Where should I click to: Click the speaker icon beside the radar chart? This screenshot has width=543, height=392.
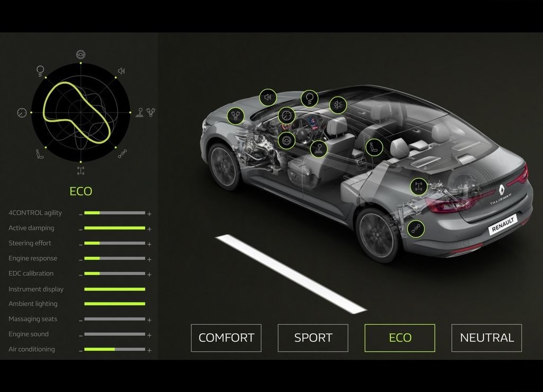(x=121, y=71)
